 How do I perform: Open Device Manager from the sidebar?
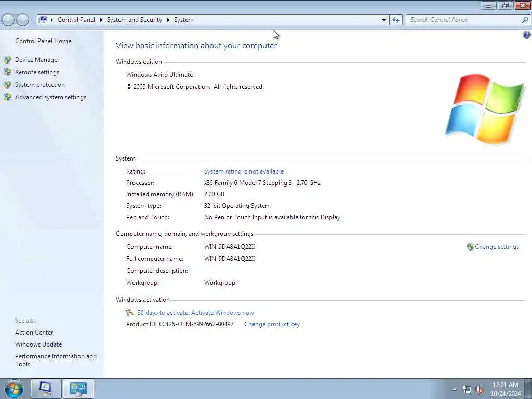tap(37, 60)
